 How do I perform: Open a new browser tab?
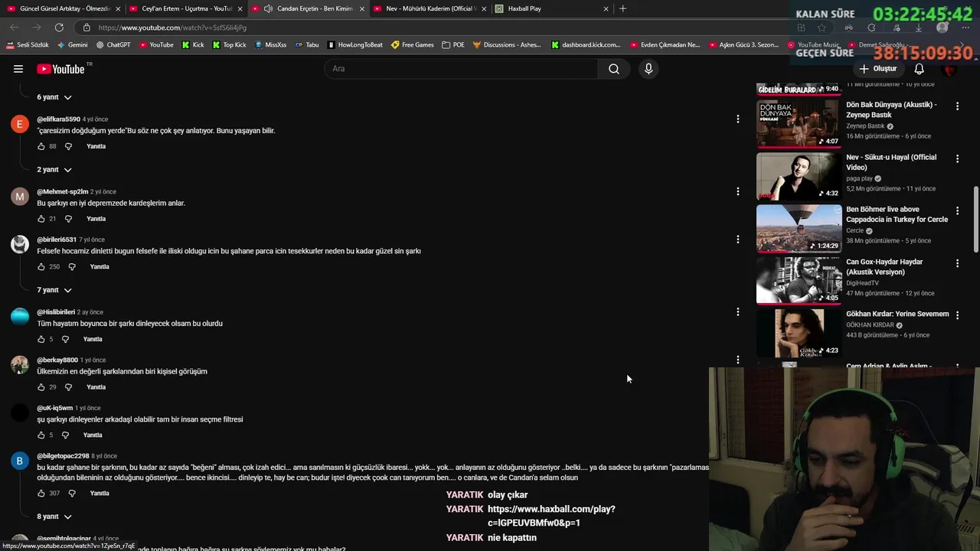point(622,8)
